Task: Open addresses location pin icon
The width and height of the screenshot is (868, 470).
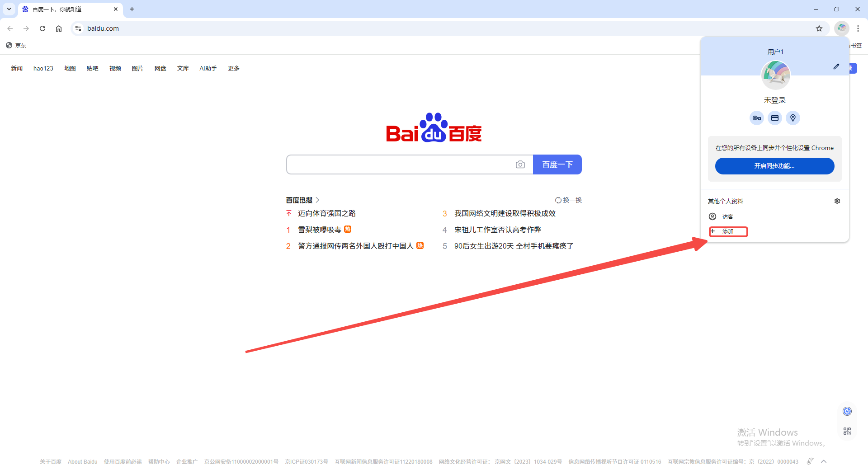Action: pyautogui.click(x=793, y=118)
